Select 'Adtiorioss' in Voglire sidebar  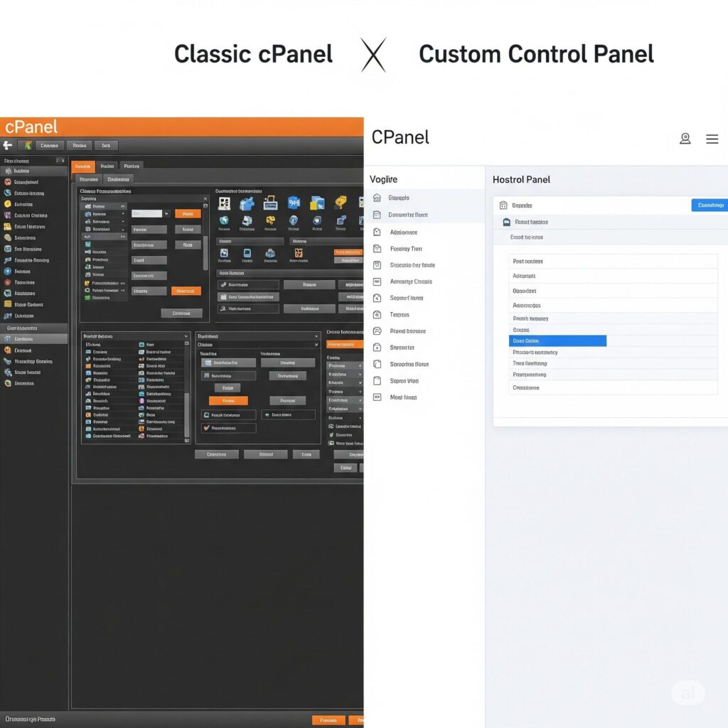404,232
